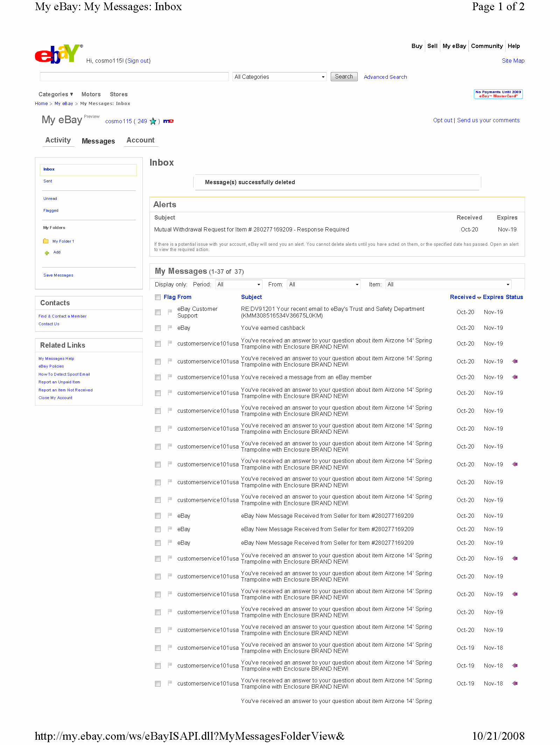
Task: Open Community in the top navigation
Action: tap(487, 46)
